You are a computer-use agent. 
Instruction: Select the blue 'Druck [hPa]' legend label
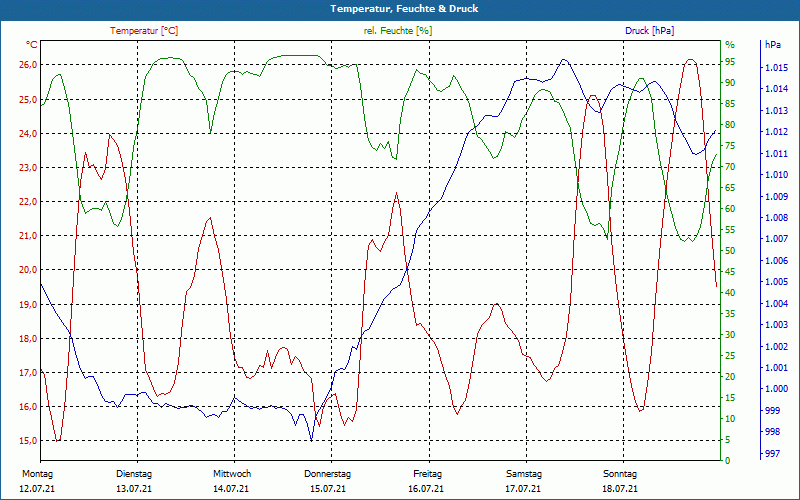click(649, 31)
